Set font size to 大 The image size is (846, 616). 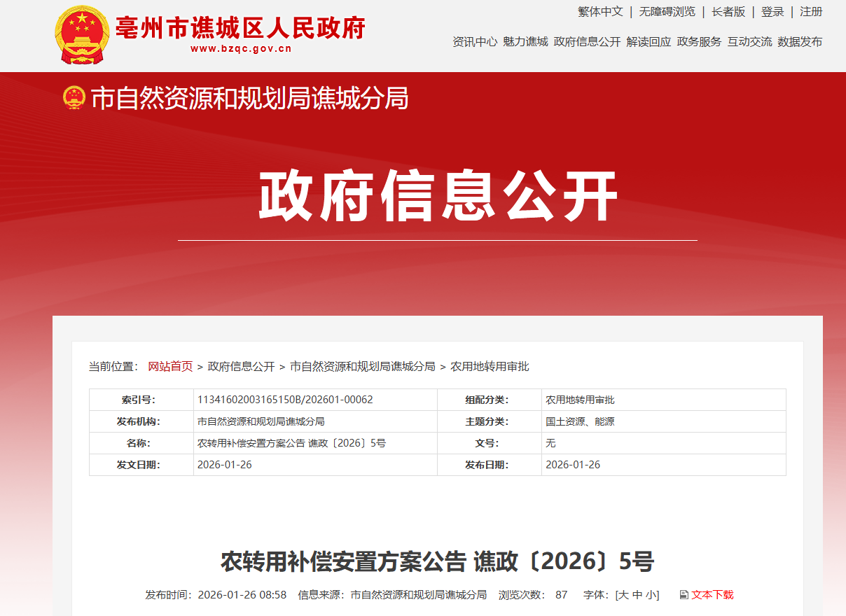[x=623, y=595]
